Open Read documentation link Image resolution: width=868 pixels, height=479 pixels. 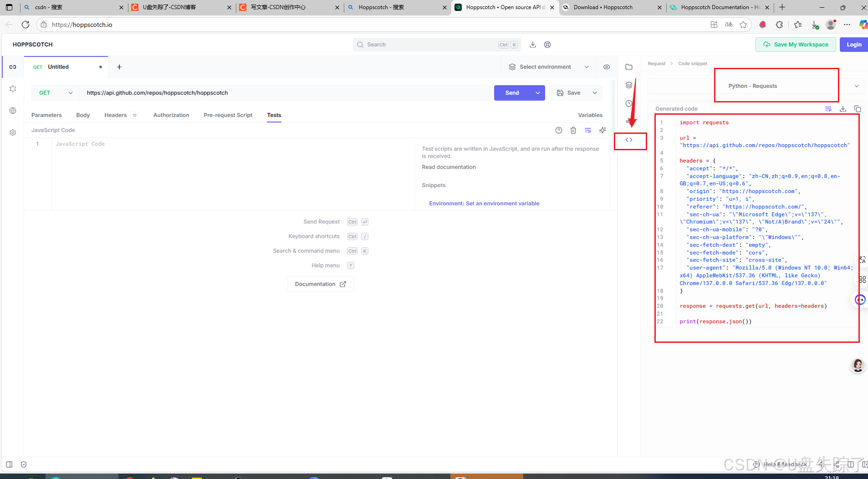[x=449, y=167]
